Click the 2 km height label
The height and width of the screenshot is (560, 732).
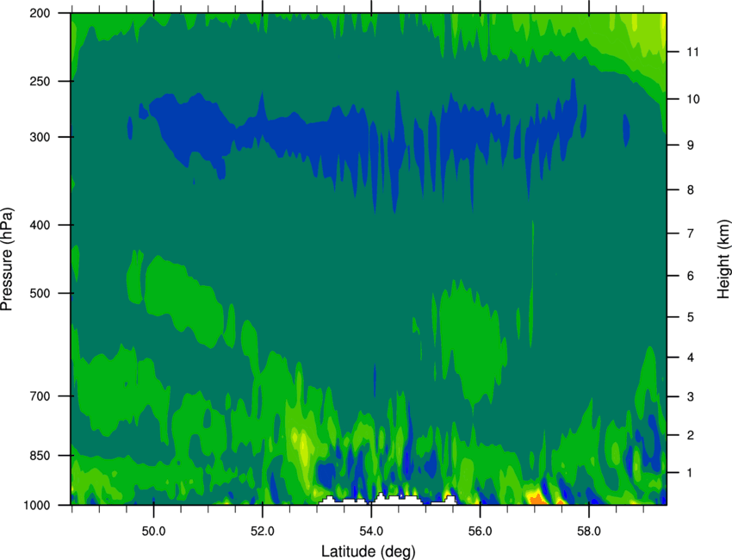tap(691, 435)
